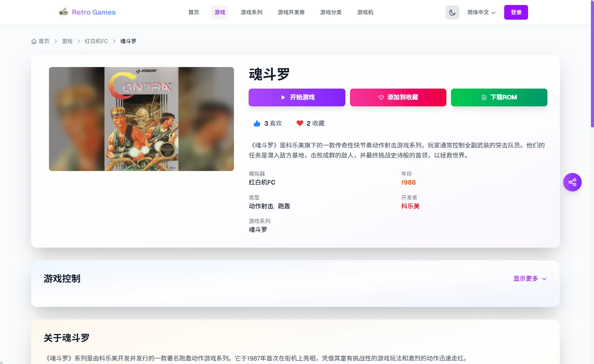
Task: Click the purple 登录 button
Action: coord(516,12)
